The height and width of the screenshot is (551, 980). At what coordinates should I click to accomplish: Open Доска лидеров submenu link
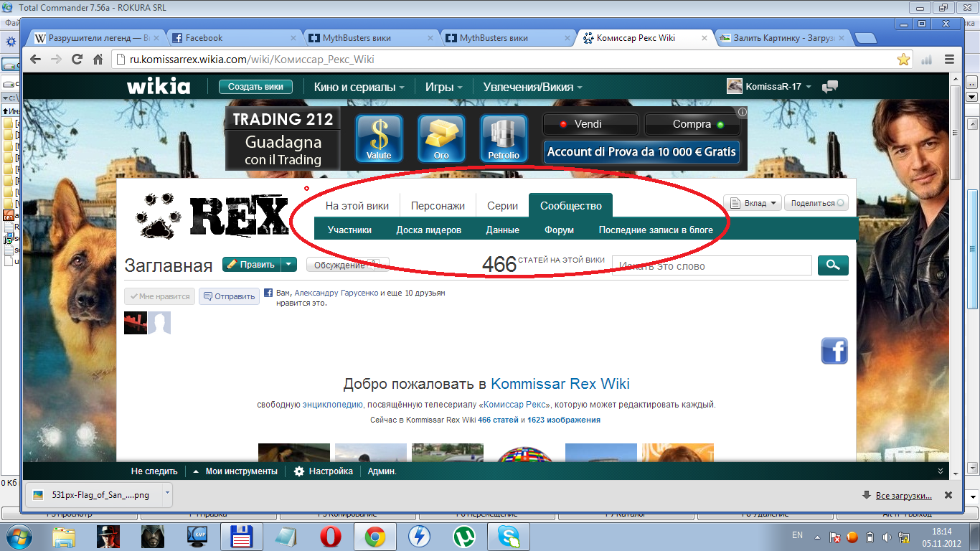pyautogui.click(x=429, y=230)
